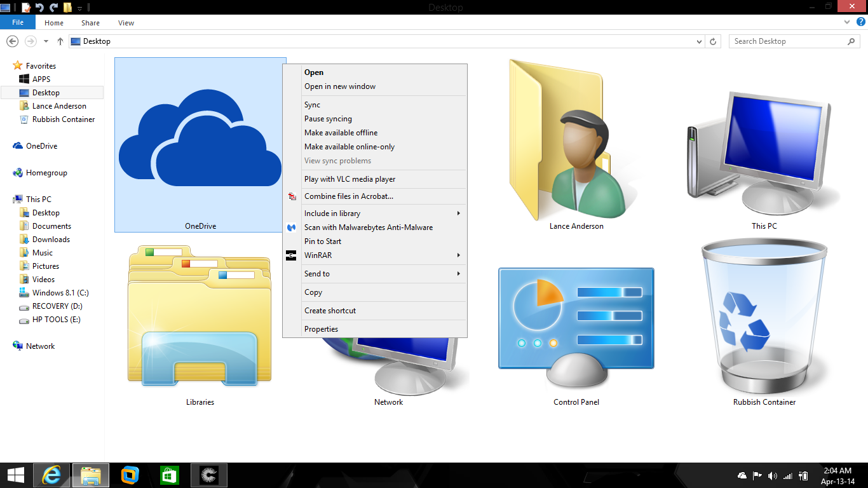Viewport: 868px width, 488px height.
Task: Select Network in the navigation pane
Action: (40, 346)
